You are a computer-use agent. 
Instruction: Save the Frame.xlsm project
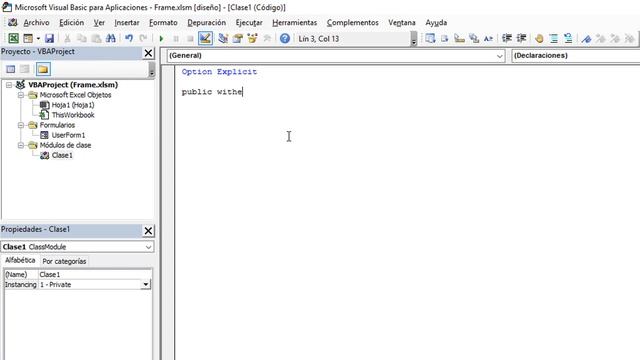tap(49, 38)
